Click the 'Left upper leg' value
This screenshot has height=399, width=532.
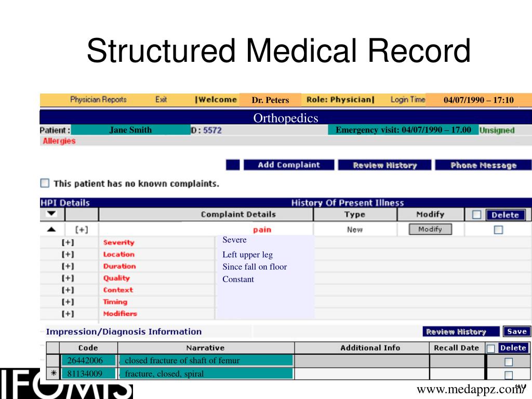(248, 255)
